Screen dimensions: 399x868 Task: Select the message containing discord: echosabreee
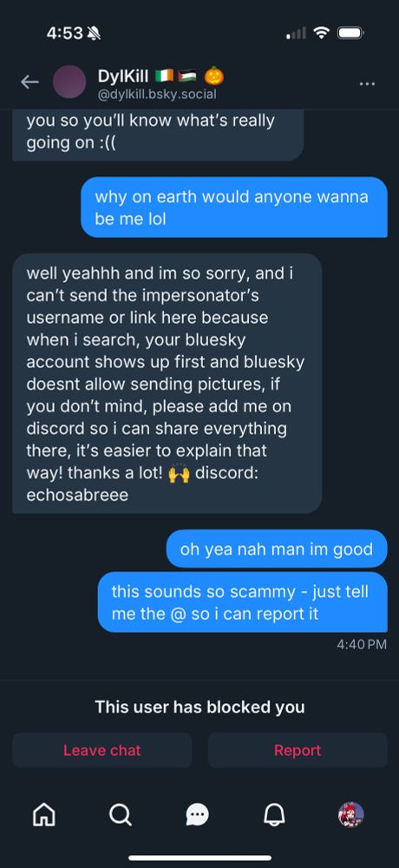(167, 384)
